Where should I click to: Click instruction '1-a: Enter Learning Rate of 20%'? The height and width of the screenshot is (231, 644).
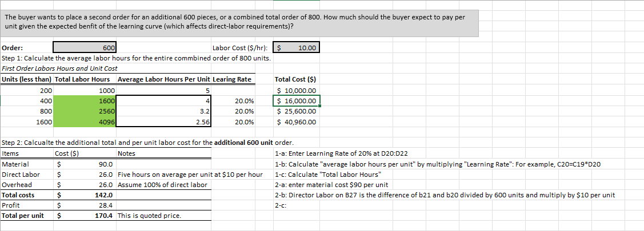(341, 154)
